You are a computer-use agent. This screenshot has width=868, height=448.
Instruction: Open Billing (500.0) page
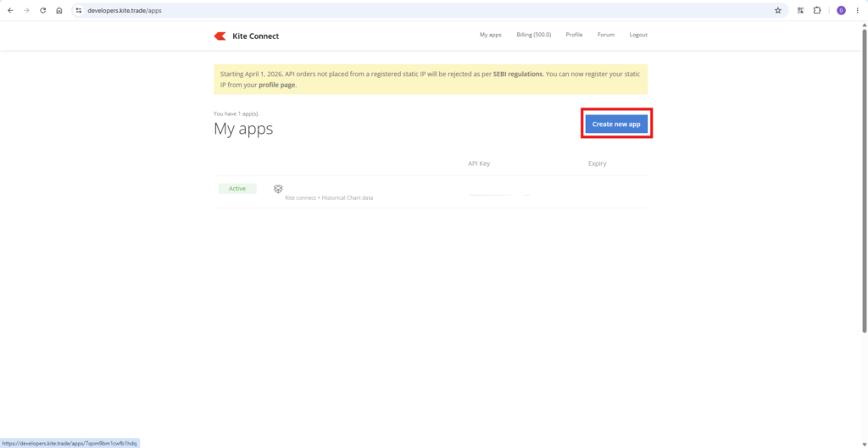pyautogui.click(x=534, y=35)
